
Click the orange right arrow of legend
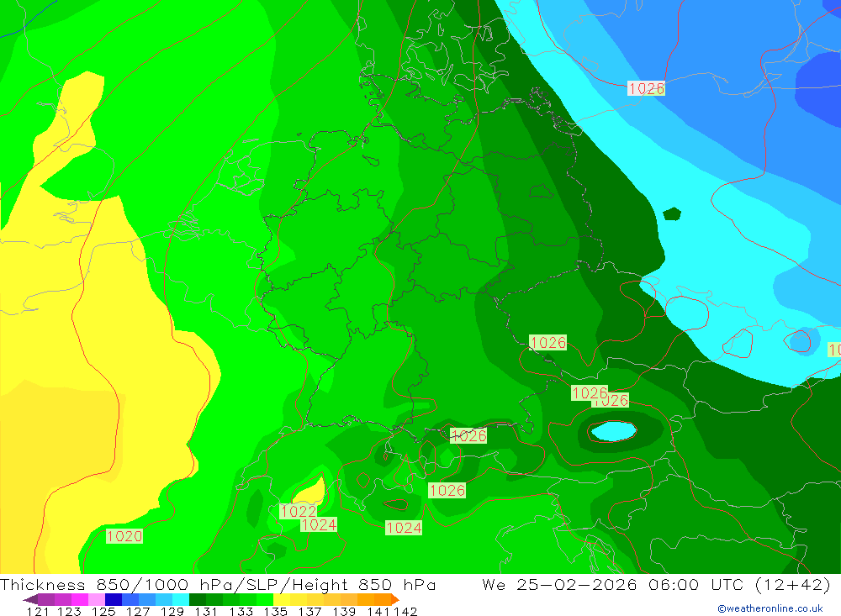[x=395, y=599]
